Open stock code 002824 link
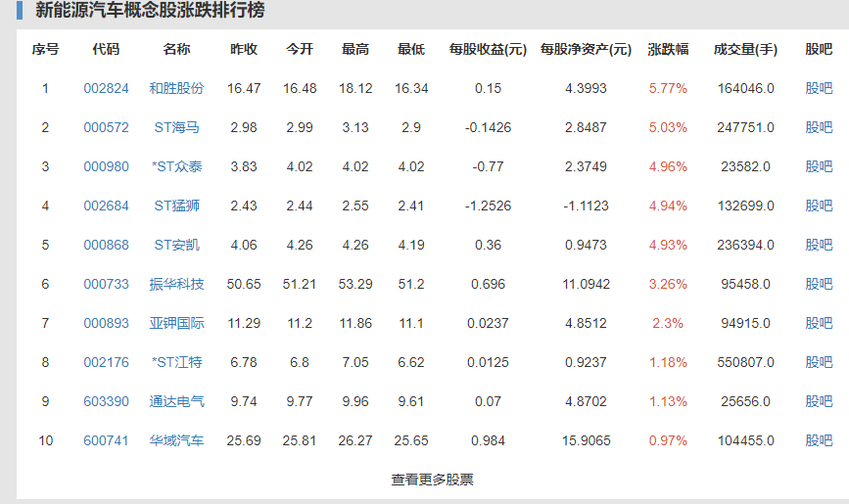 pyautogui.click(x=106, y=88)
